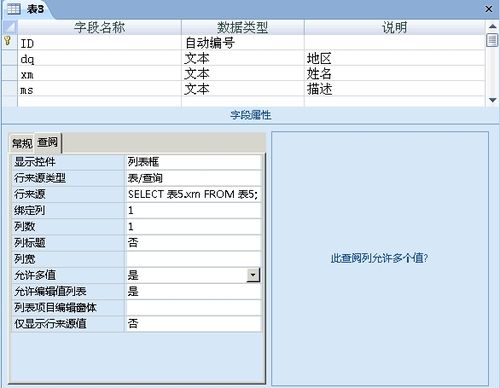Click the scroll down arrow of the field list
This screenshot has width=500, height=388.
[x=492, y=100]
